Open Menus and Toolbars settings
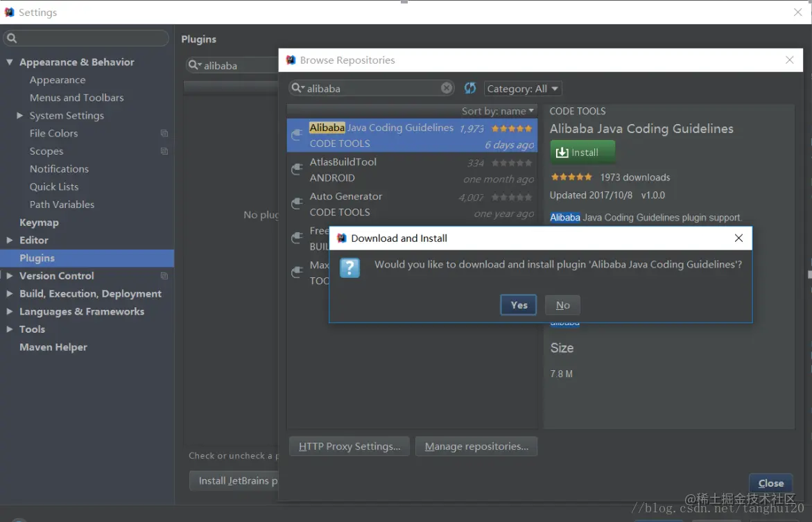 [x=77, y=97]
